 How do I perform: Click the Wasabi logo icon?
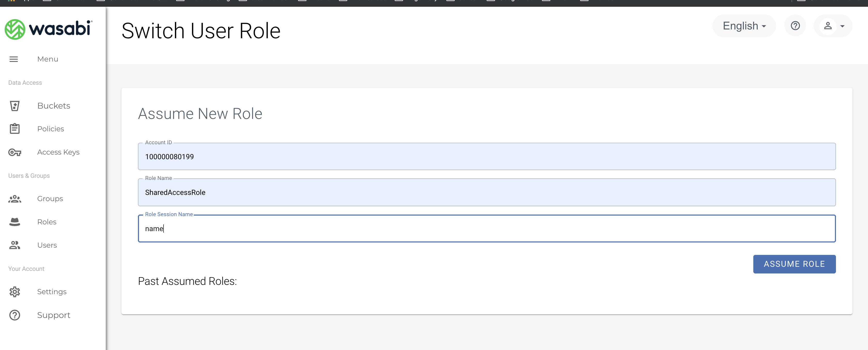point(14,28)
